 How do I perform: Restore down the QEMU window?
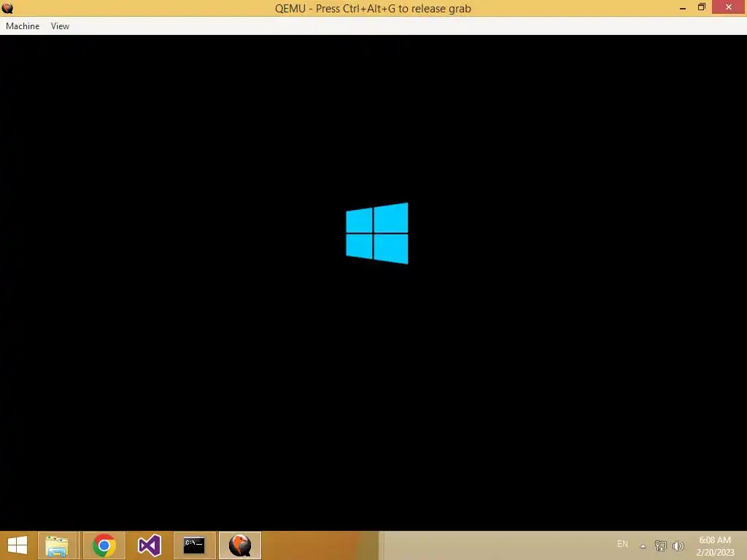[x=702, y=7]
